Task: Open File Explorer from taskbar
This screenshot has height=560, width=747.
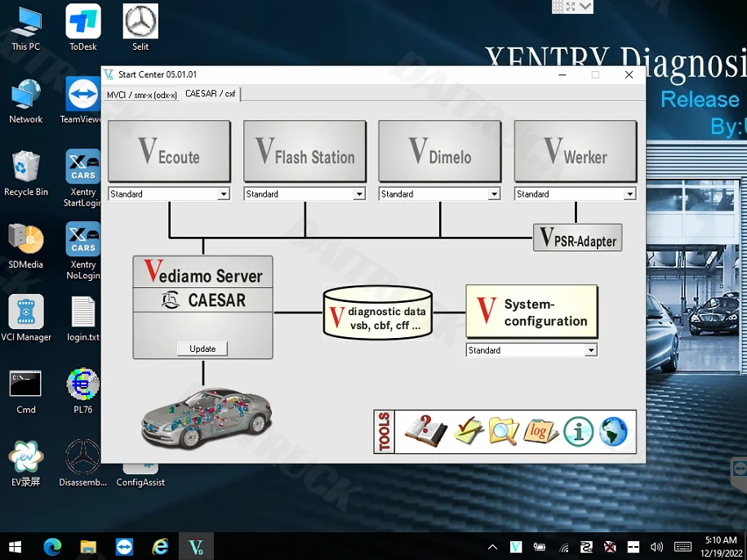Action: [x=88, y=547]
